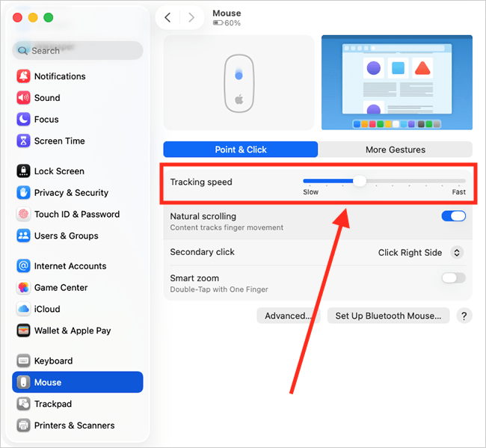Switch to the More Gestures tab
Screen dimensions: 486x448
click(395, 150)
